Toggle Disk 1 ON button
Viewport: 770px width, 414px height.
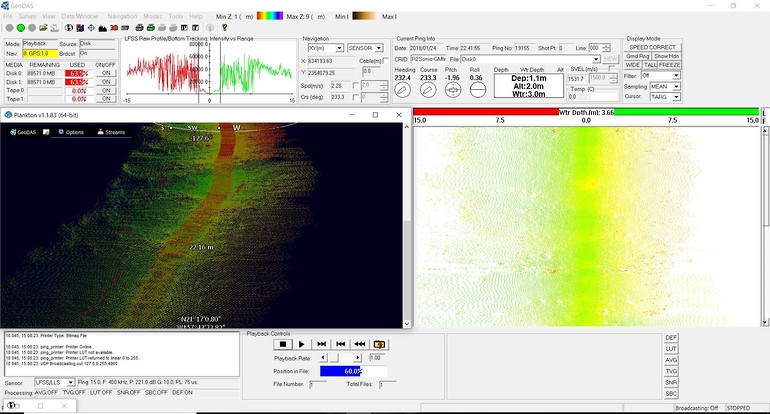pyautogui.click(x=106, y=82)
